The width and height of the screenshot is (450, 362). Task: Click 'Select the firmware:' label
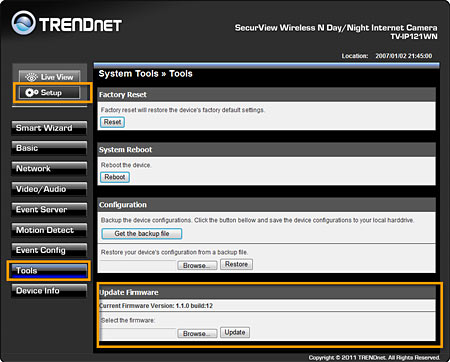click(x=128, y=320)
